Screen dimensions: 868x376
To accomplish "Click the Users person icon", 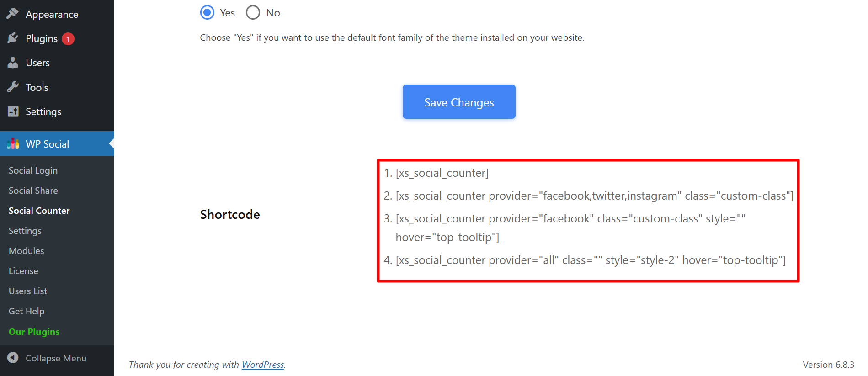I will coord(13,63).
